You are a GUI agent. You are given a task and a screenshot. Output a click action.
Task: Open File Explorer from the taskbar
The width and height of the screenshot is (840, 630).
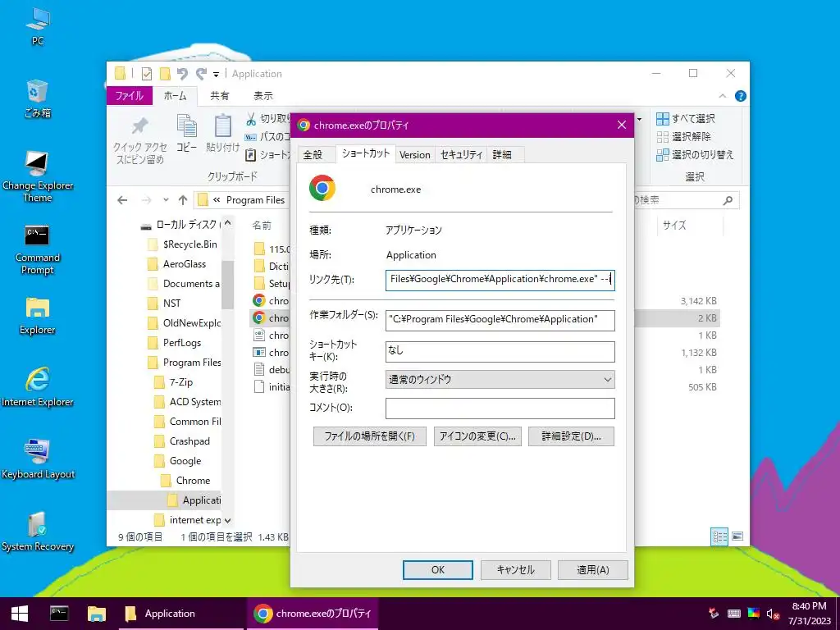[x=97, y=614]
